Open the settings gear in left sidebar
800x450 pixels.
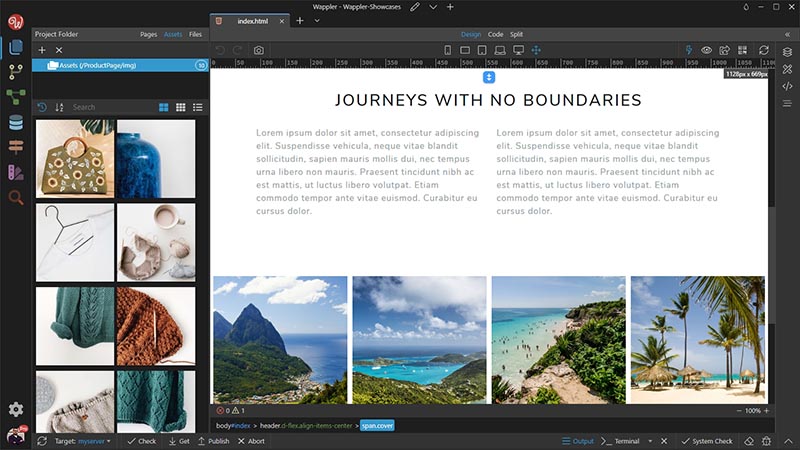point(16,409)
